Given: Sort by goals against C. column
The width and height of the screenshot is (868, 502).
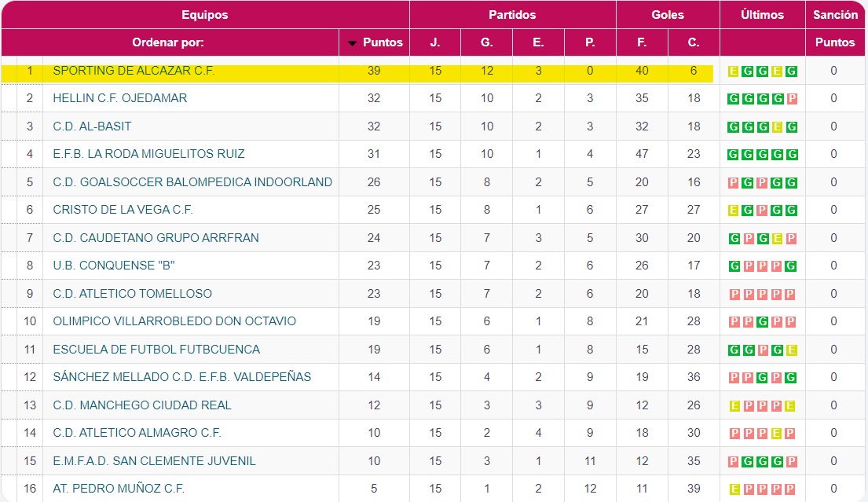Looking at the screenshot, I should pyautogui.click(x=694, y=42).
